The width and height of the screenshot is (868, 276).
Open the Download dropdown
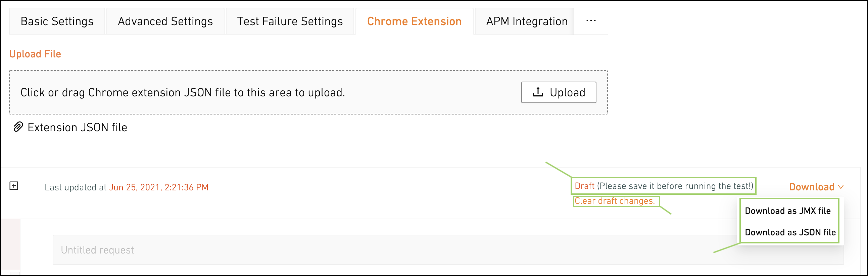pos(816,187)
